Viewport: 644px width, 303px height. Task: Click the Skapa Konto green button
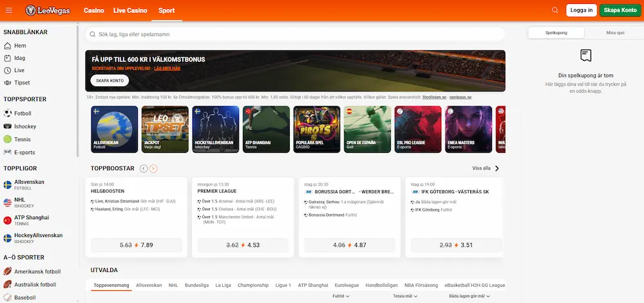(x=620, y=10)
